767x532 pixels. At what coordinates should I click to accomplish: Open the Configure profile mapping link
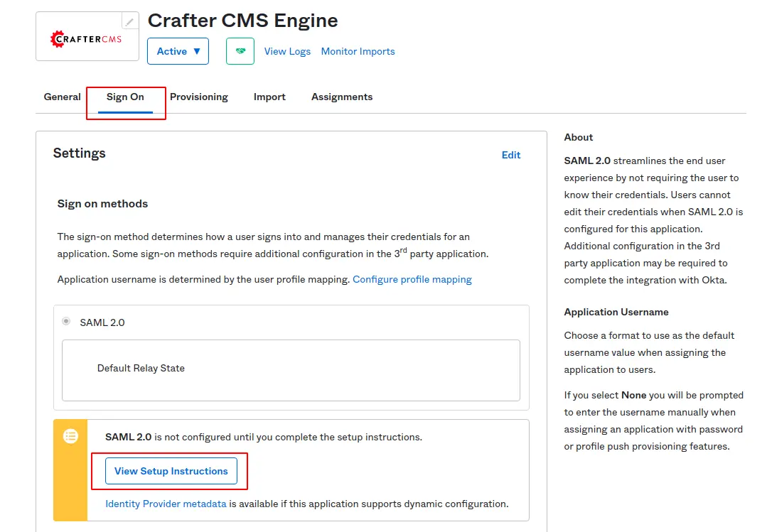(x=412, y=279)
